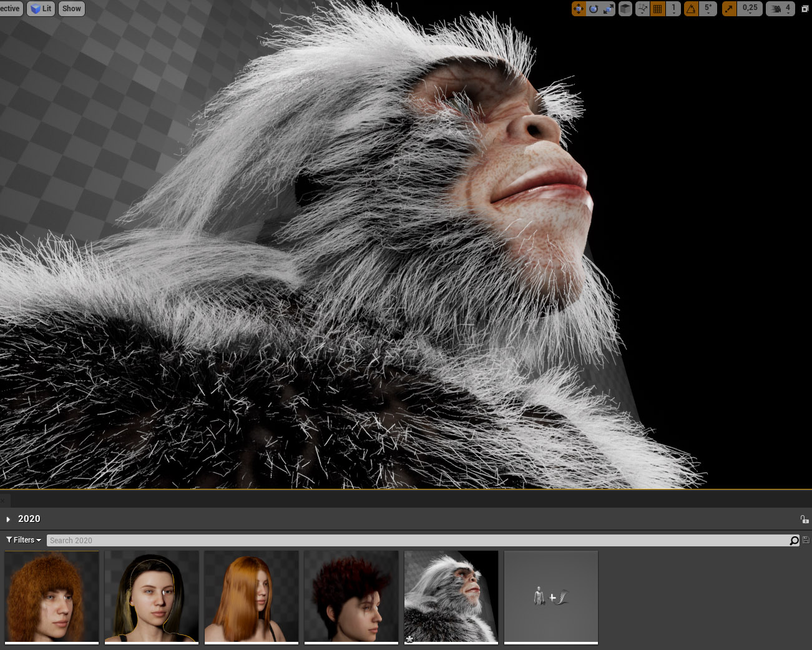This screenshot has width=812, height=650.
Task: Select the 2020 folder breadcrumb
Action: coord(29,519)
